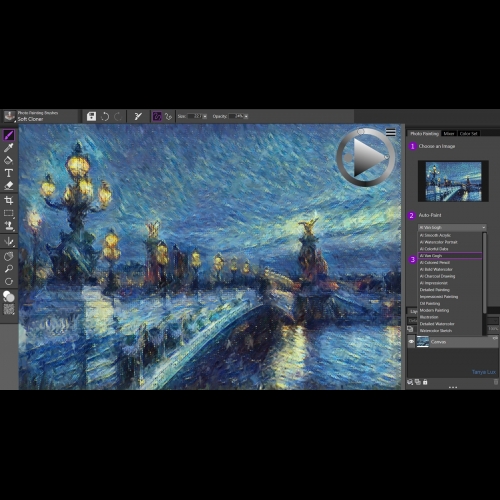Choose the Mirror Painting symmetry tool
The width and height of the screenshot is (500, 500).
pyautogui.click(x=9, y=242)
